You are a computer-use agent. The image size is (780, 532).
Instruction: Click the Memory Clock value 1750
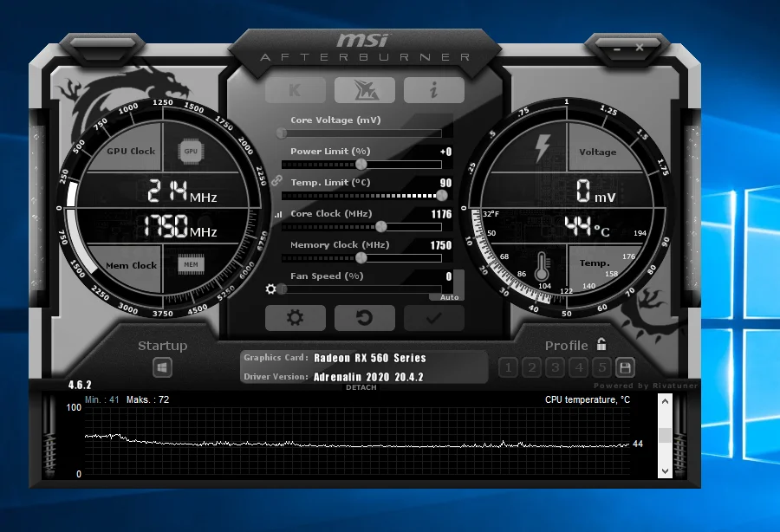pyautogui.click(x=441, y=245)
